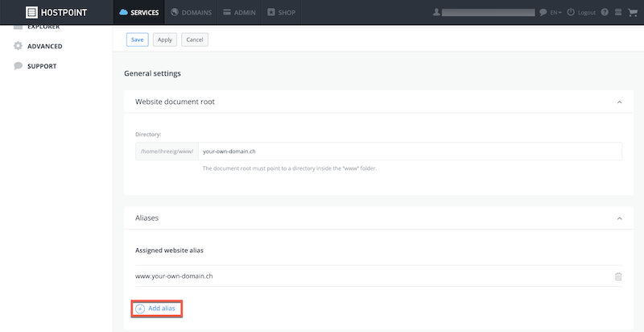Open the EN language dropdown
The image size is (644, 332).
pyautogui.click(x=555, y=13)
